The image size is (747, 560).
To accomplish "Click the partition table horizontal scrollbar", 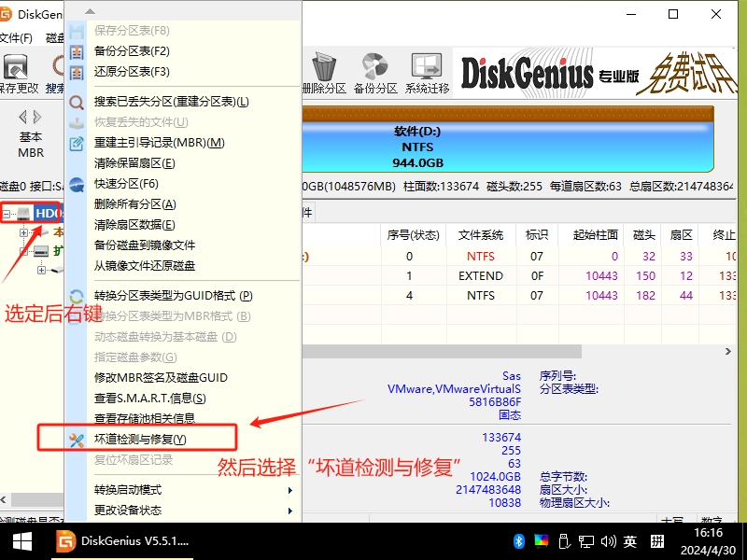I will point(442,352).
